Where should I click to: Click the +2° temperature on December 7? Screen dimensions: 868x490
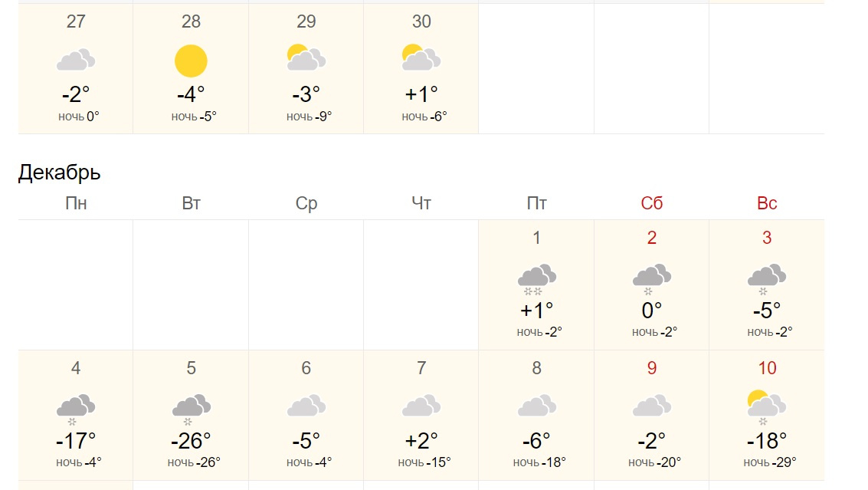point(421,441)
